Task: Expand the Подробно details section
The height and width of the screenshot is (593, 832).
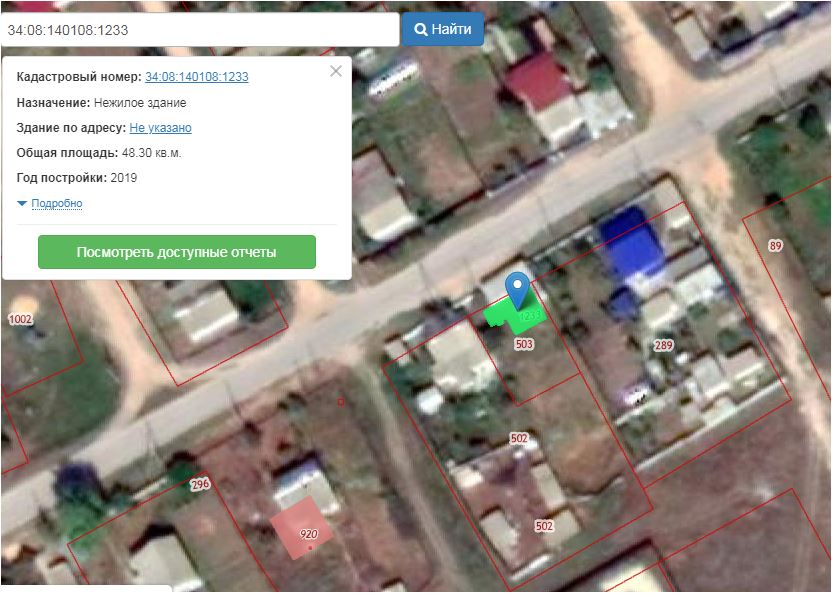Action: pos(50,203)
